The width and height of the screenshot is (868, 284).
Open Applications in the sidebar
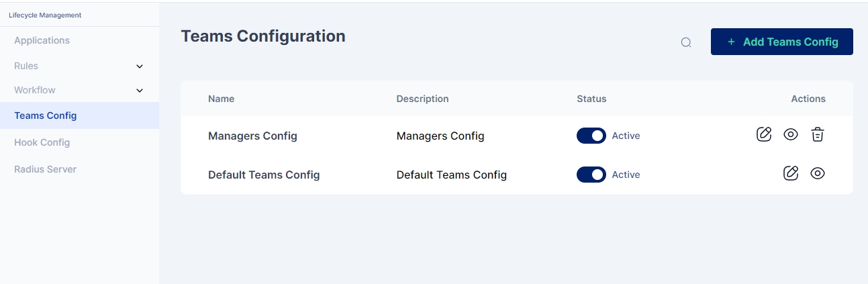pos(42,40)
